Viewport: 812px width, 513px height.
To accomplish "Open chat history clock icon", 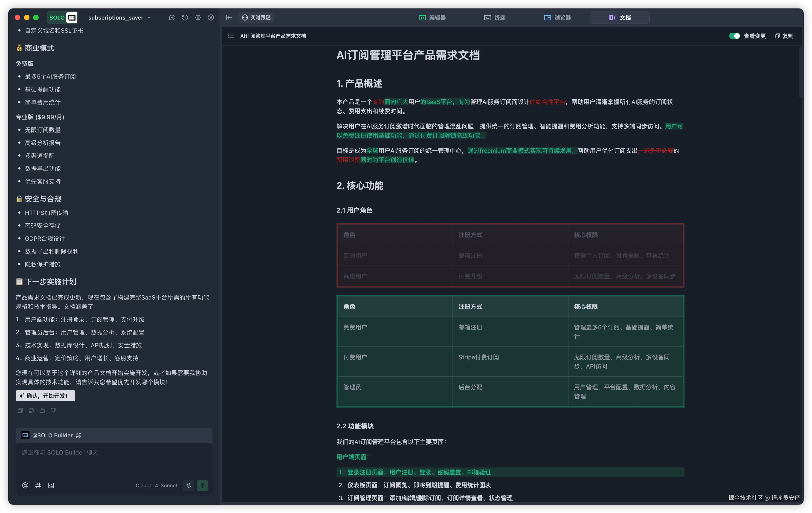I will tap(185, 17).
